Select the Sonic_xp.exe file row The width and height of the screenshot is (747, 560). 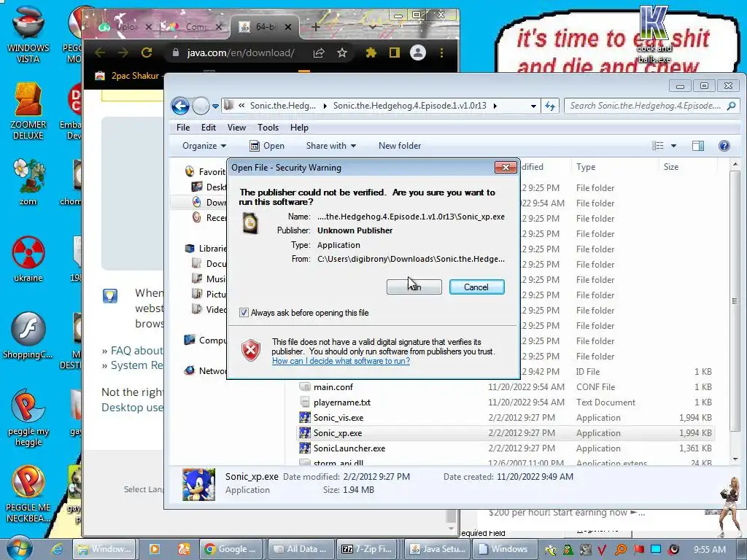click(x=506, y=433)
